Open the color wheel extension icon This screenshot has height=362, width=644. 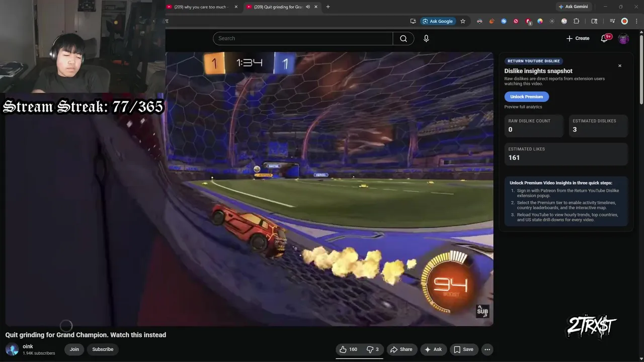(x=540, y=21)
